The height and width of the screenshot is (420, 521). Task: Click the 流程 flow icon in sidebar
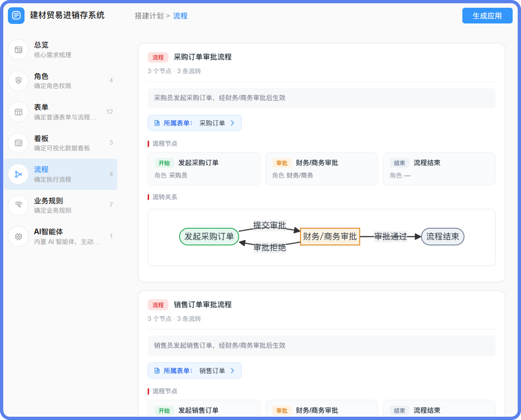point(18,174)
